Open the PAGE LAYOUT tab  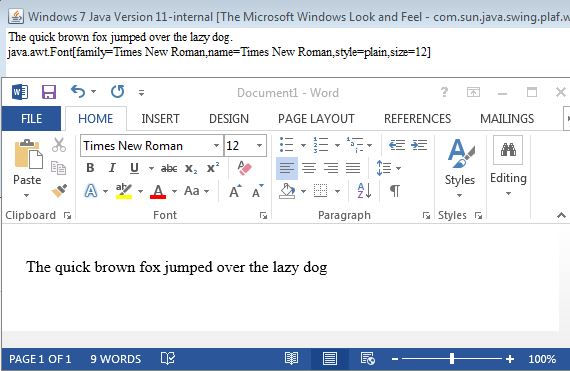tap(316, 118)
